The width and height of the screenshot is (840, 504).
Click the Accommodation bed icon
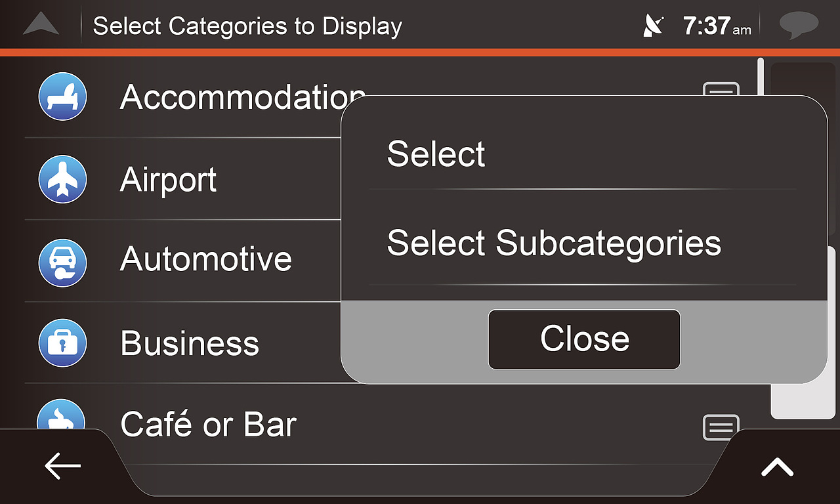[62, 97]
